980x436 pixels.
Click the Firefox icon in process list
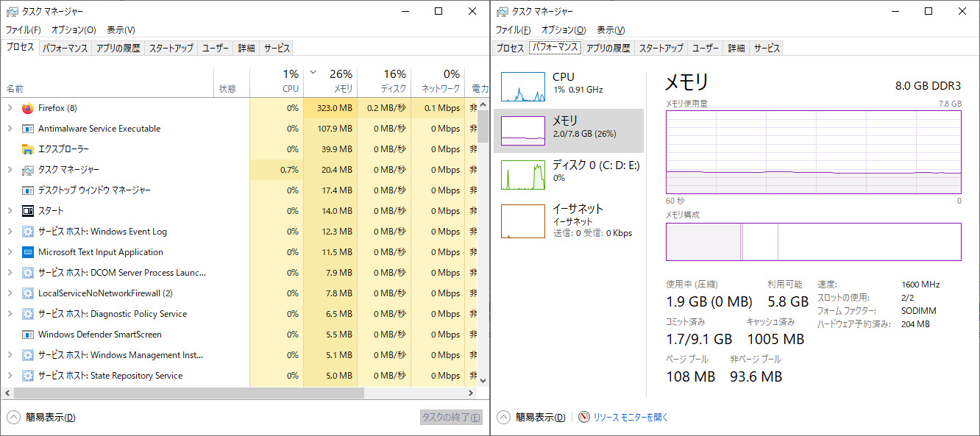(x=28, y=108)
